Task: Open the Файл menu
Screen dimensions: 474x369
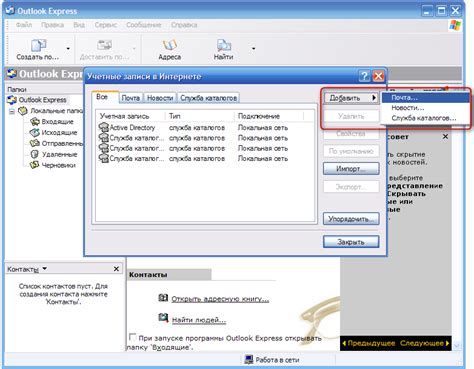Action: [x=24, y=25]
